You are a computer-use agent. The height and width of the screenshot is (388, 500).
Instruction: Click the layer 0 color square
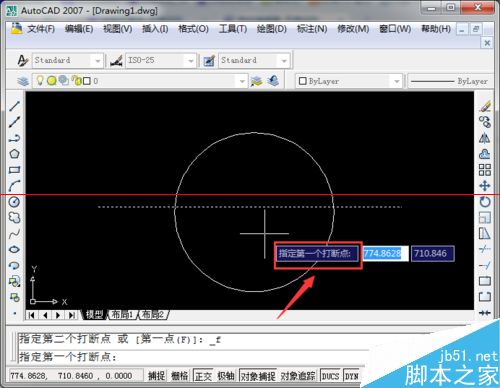87,81
